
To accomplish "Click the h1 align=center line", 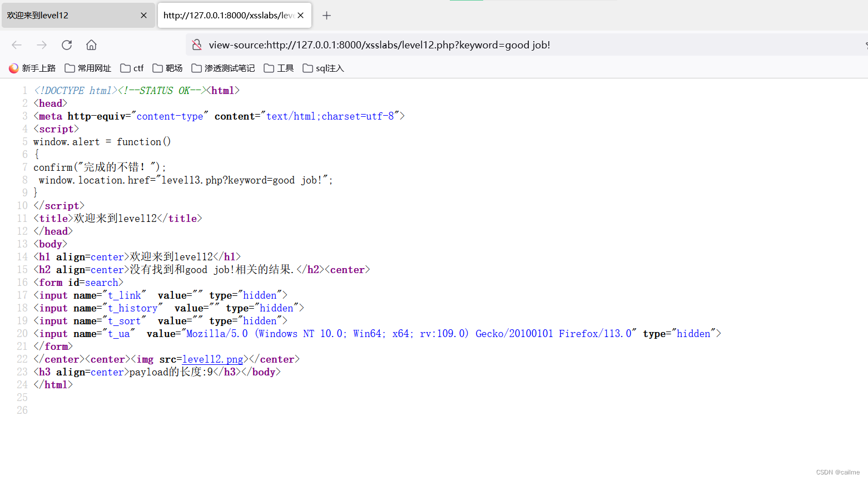I will click(137, 257).
